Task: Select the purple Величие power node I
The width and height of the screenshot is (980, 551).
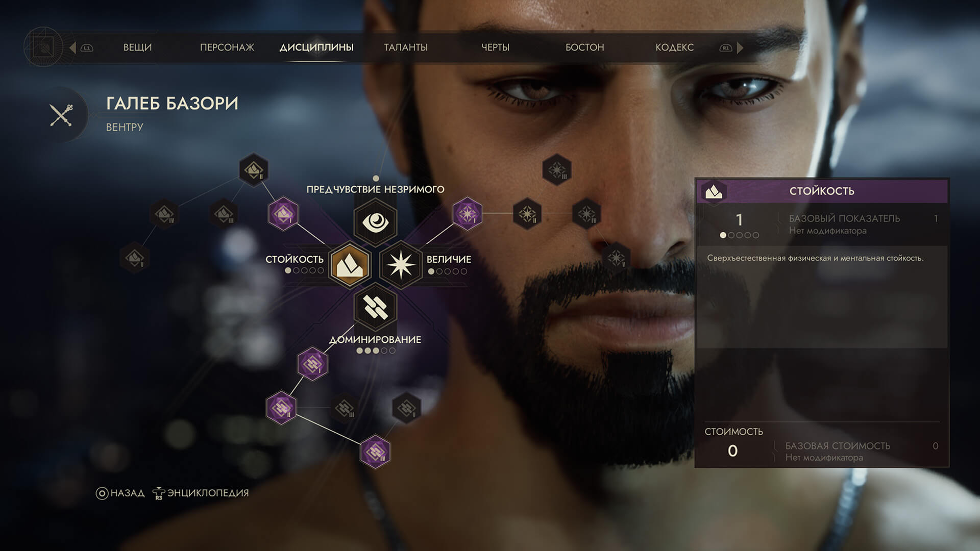Action: 467,213
